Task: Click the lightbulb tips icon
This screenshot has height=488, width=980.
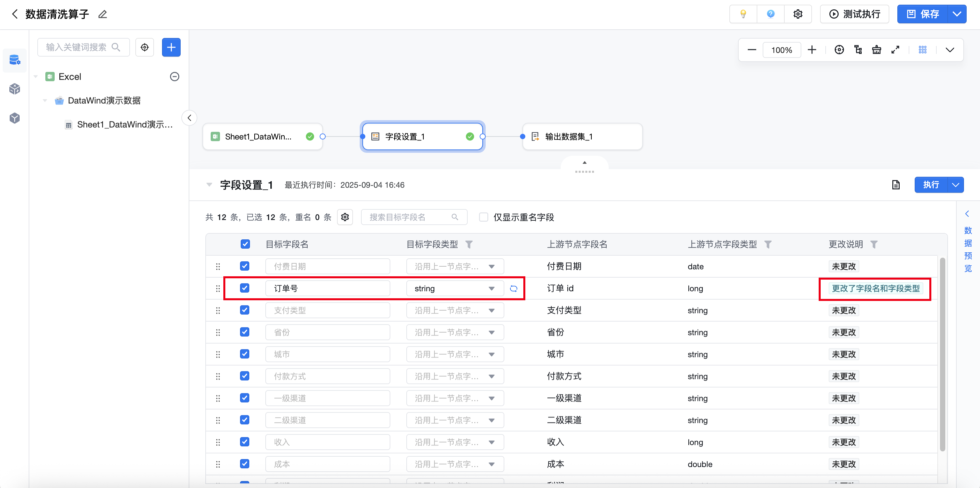Action: pos(743,14)
